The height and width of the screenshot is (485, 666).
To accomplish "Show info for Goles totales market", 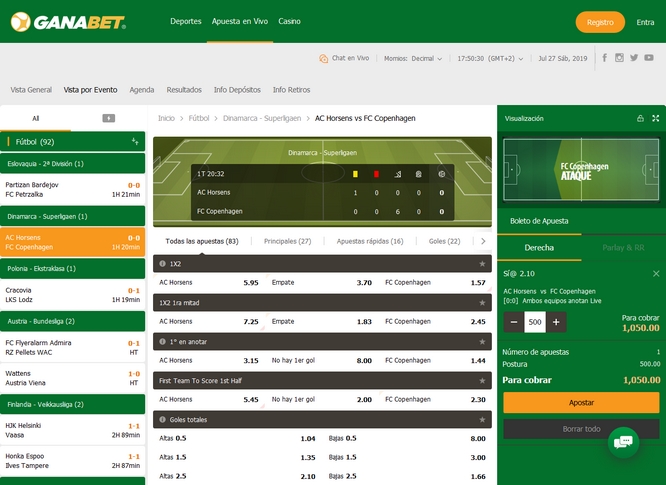I will point(162,420).
